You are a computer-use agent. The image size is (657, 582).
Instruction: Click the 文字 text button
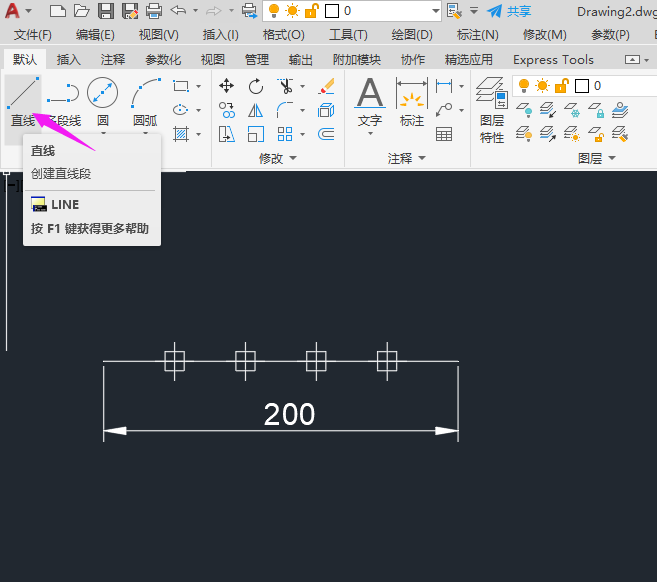[370, 106]
